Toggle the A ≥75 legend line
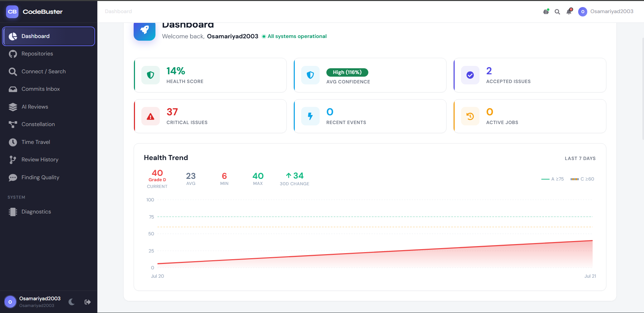 [x=553, y=179]
